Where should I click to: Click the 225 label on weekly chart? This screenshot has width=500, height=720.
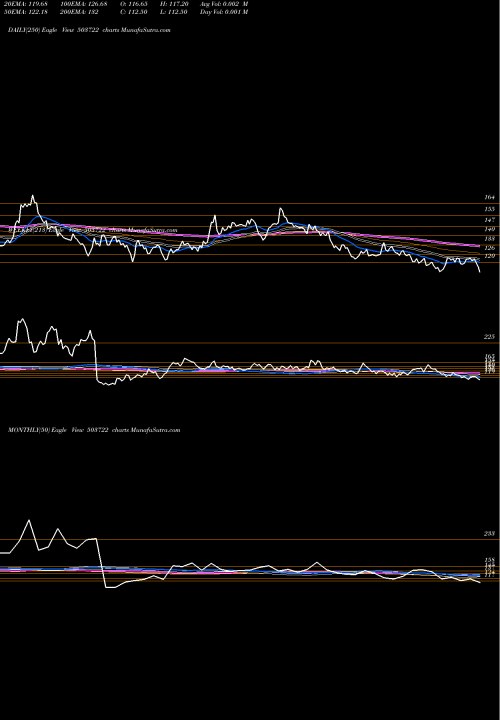coord(489,337)
